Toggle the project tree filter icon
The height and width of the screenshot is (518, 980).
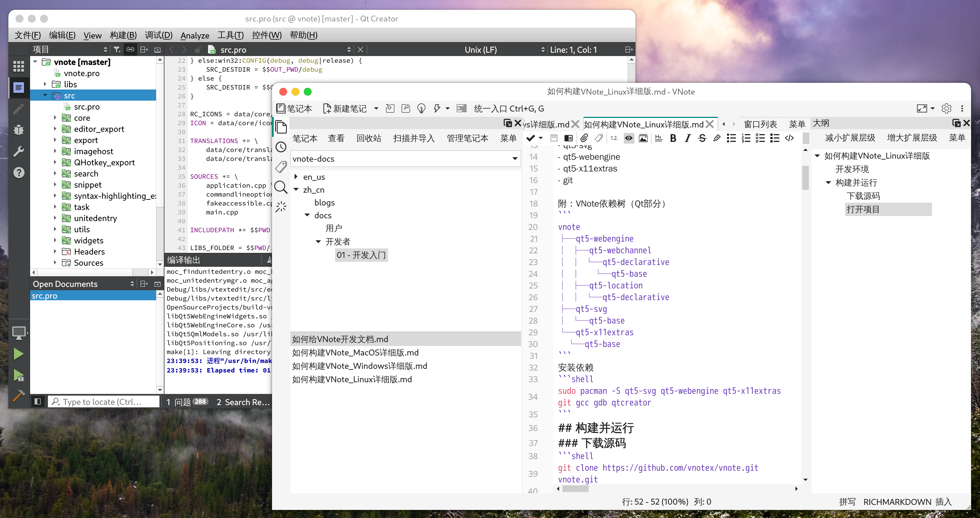point(117,49)
